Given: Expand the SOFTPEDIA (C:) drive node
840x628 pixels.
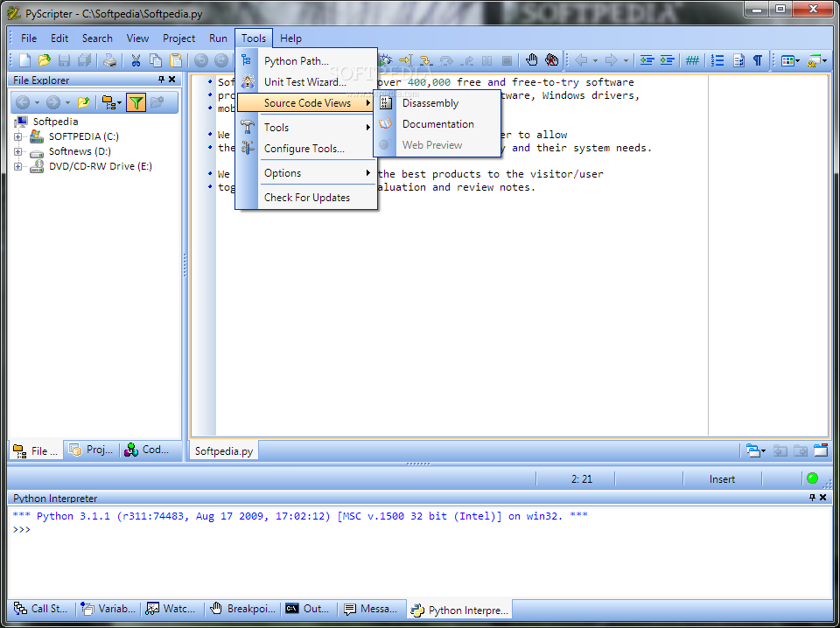Looking at the screenshot, I should [x=17, y=136].
